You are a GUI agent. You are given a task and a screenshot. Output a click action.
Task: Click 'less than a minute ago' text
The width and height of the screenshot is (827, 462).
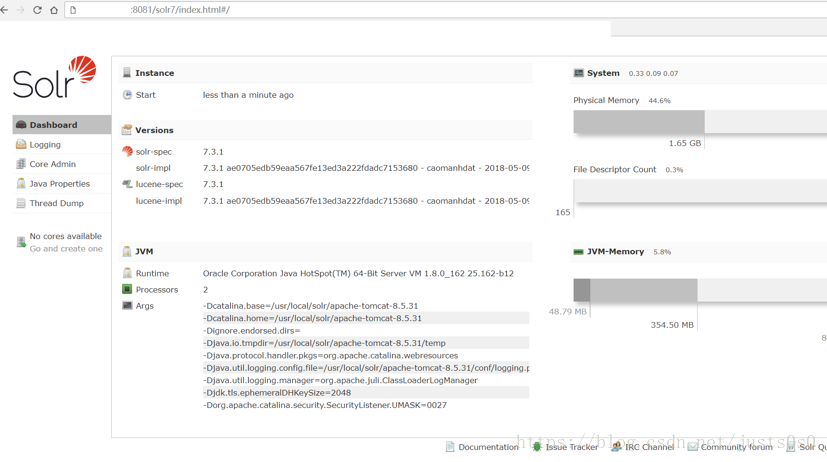tap(248, 95)
